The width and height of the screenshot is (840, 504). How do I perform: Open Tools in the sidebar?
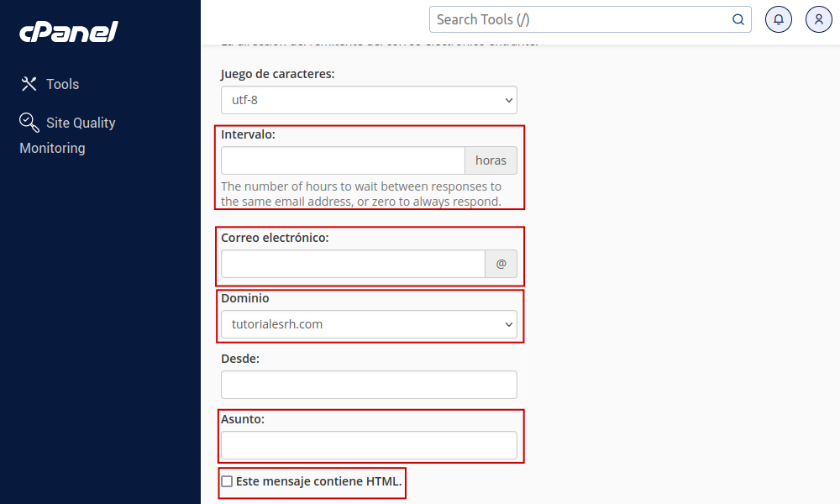(x=62, y=84)
